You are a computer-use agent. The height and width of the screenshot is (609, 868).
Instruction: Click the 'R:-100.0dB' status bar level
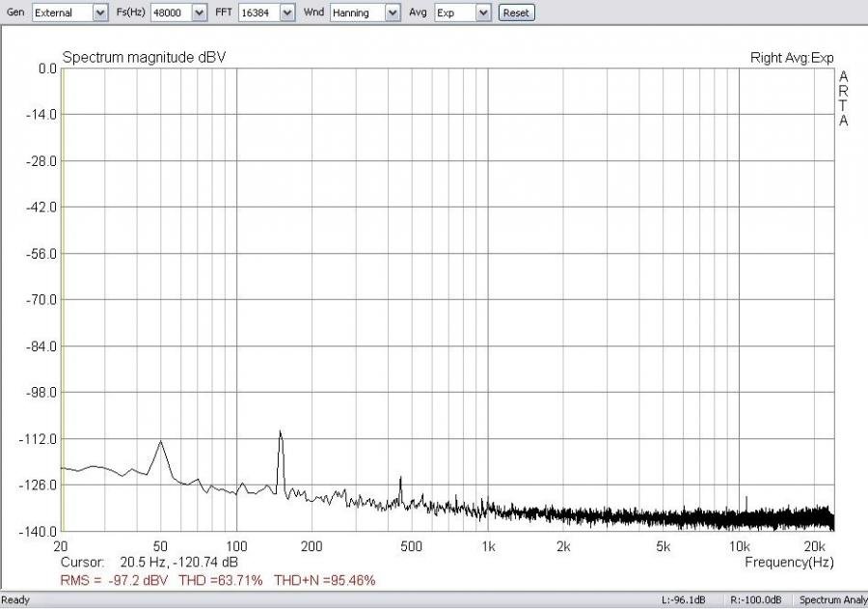[755, 600]
